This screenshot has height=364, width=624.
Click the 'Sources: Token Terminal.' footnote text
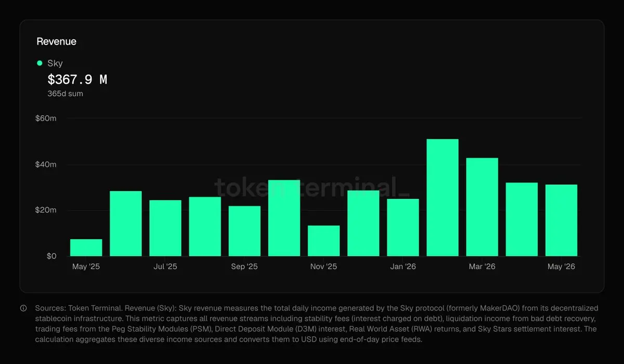tap(78, 308)
